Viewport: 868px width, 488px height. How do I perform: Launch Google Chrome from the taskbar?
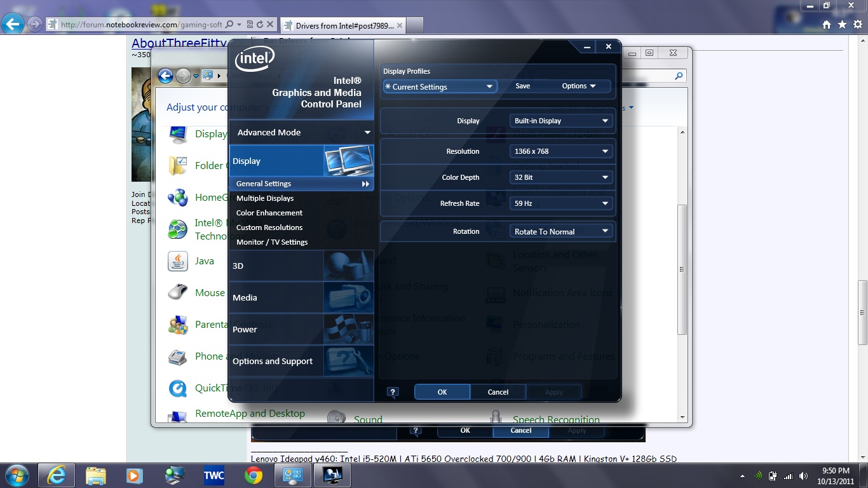[254, 475]
